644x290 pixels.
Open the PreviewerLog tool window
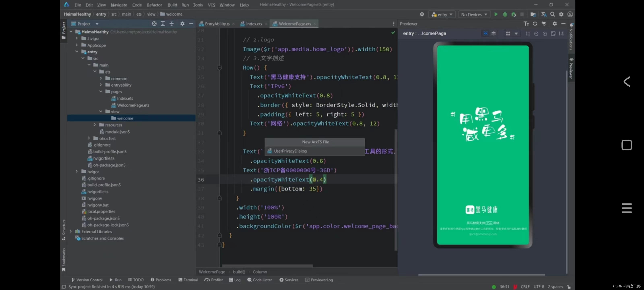[319, 280]
